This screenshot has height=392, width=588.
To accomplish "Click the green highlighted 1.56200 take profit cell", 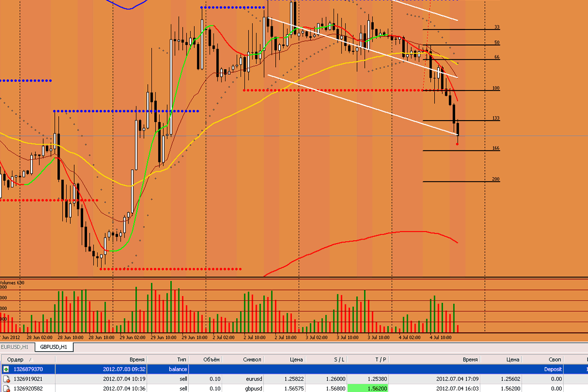I will coord(368,388).
